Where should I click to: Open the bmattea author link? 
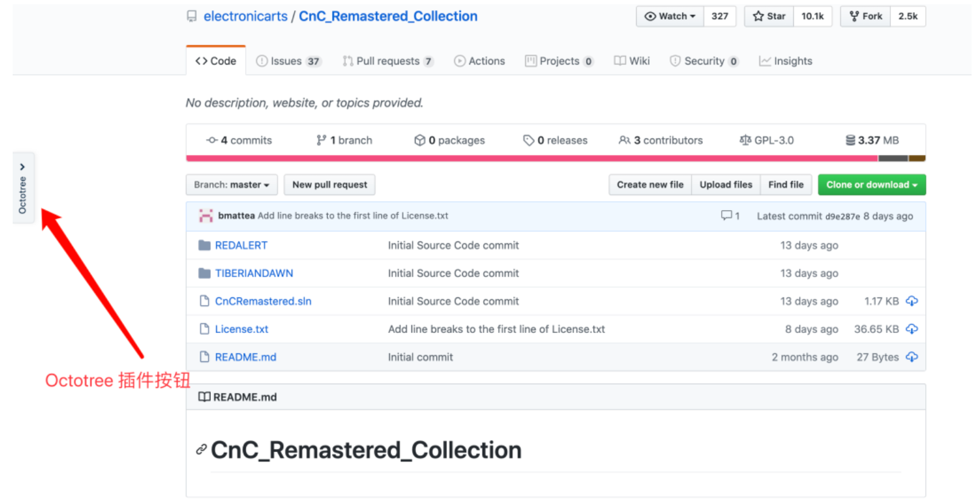pyautogui.click(x=236, y=216)
